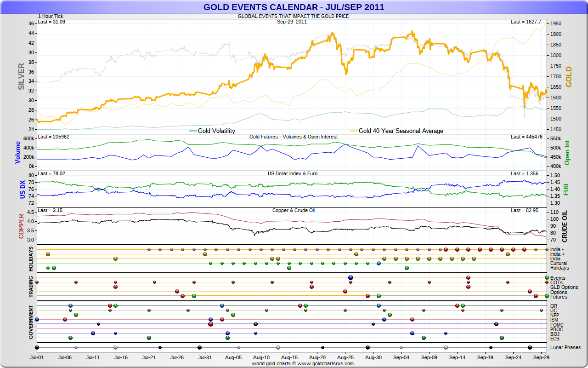The width and height of the screenshot is (588, 368).
Task: Click the green Futures marker near Jul-29
Action: pos(194,296)
